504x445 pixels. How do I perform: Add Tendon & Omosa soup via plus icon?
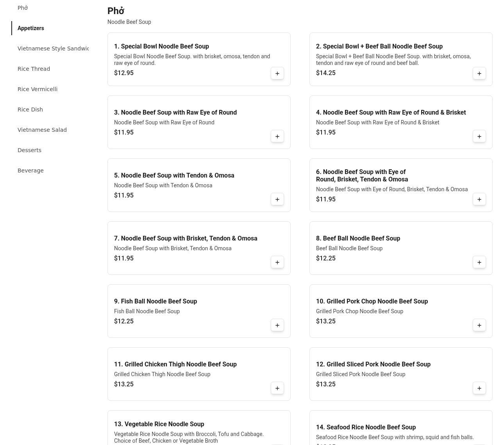coord(277,199)
